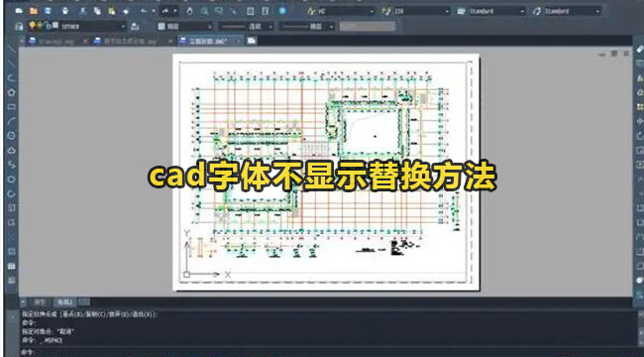644x357 pixels.
Task: Toggle layer on/off light bulb
Action: (x=32, y=26)
